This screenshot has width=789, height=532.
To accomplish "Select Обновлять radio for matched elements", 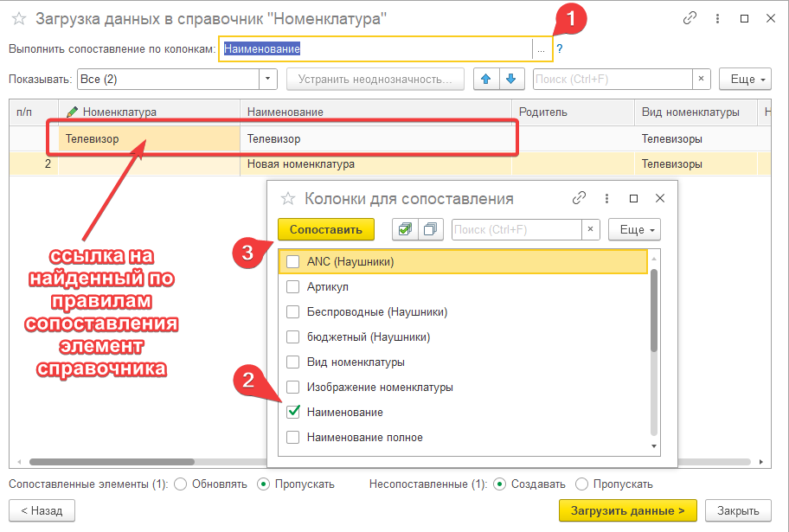I will (x=181, y=484).
